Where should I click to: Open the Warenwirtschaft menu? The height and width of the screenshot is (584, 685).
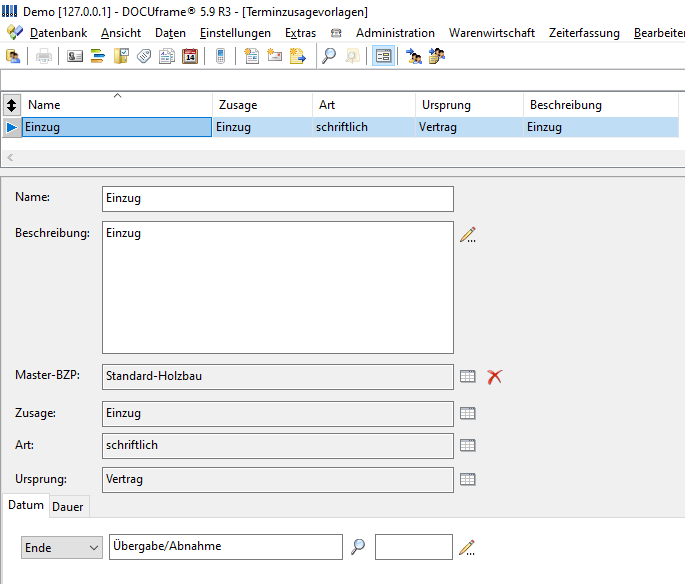pos(492,33)
